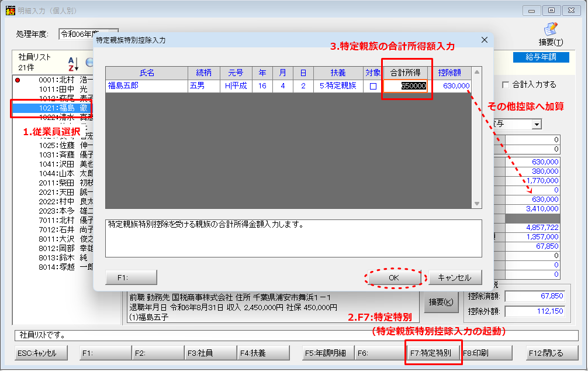This screenshot has height=371, width=588.
Task: Click the red marker beside employee 0001
Action: 18,80
